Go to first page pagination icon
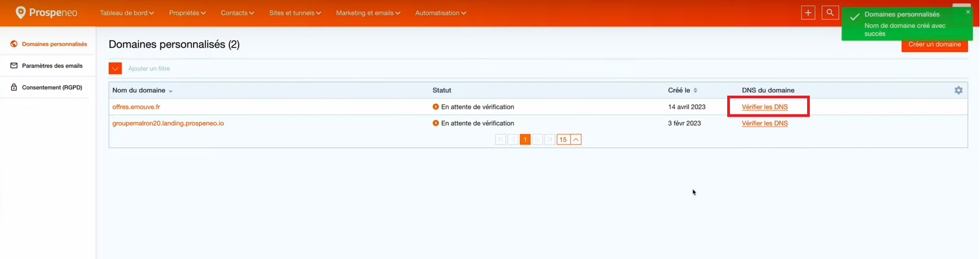This screenshot has height=259, width=980. 500,139
